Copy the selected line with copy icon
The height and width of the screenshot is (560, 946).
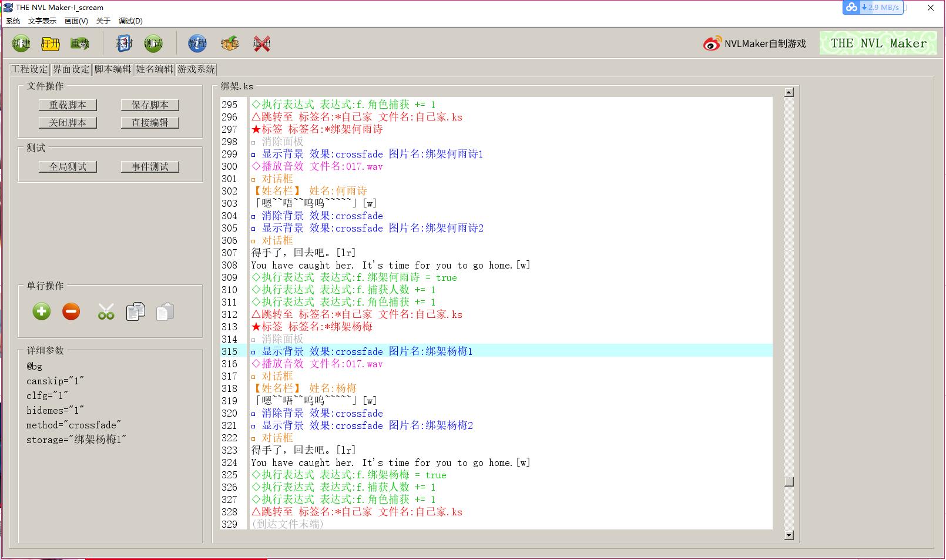136,311
